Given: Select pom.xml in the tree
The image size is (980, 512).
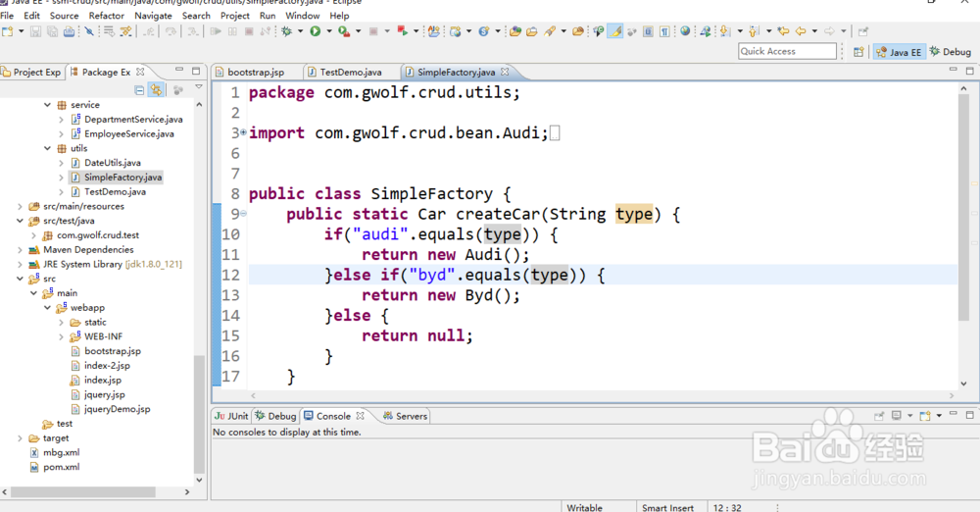Looking at the screenshot, I should pos(61,467).
